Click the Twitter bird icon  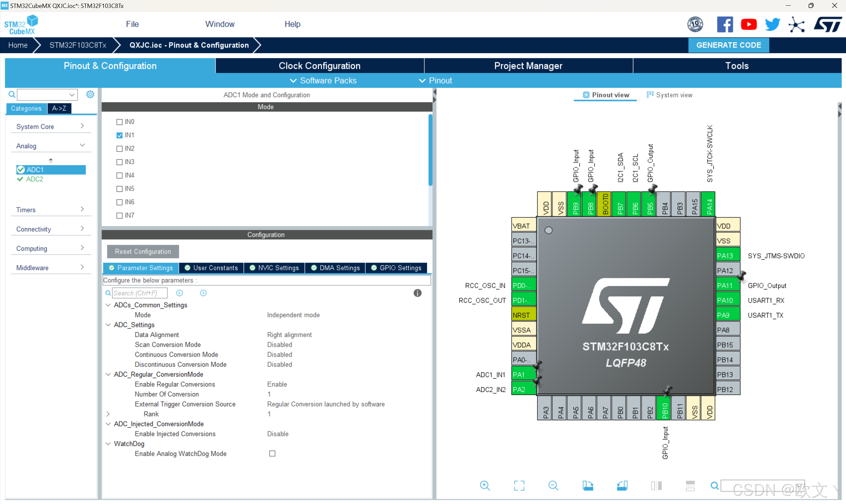(x=772, y=24)
